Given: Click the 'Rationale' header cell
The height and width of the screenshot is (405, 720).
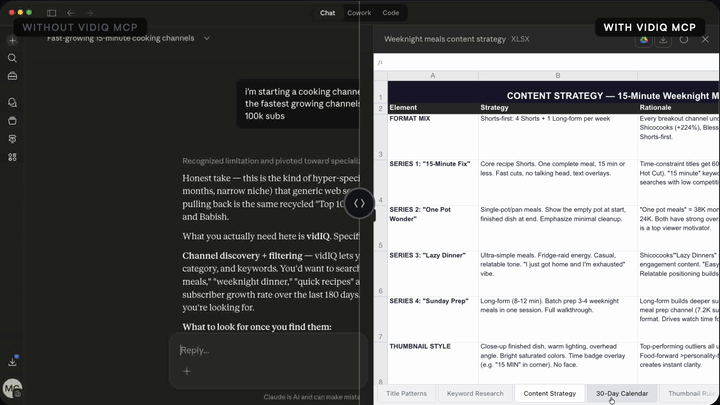Looking at the screenshot, I should pos(678,108).
